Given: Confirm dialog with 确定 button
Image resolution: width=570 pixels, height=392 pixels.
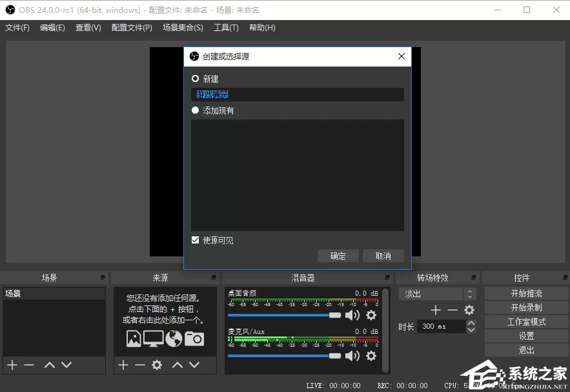Looking at the screenshot, I should pos(338,256).
